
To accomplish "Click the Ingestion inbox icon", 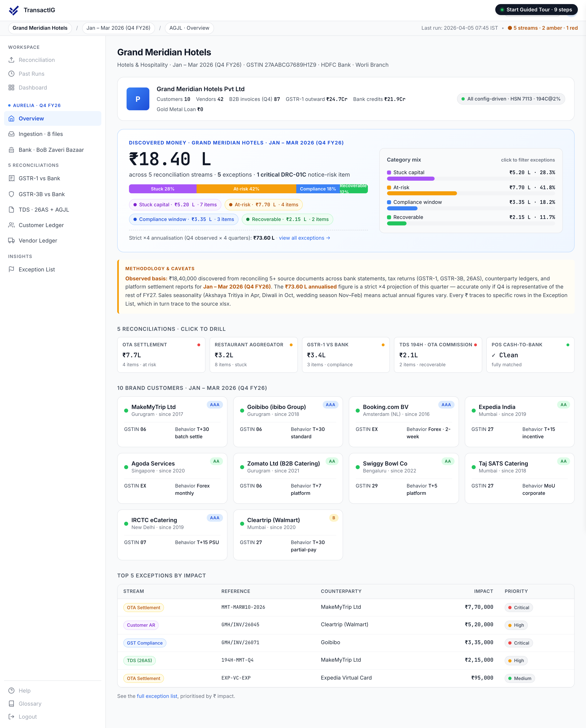I will click(x=11, y=134).
